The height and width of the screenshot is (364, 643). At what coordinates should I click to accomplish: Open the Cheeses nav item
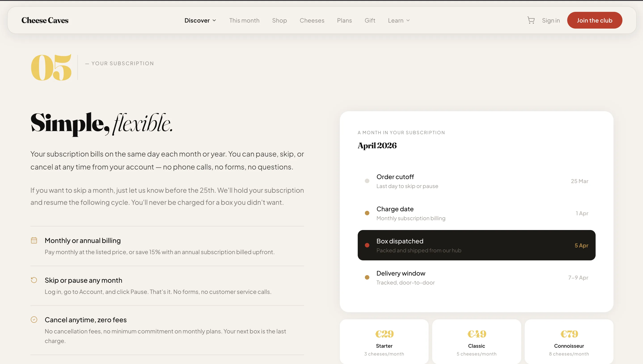click(x=312, y=20)
